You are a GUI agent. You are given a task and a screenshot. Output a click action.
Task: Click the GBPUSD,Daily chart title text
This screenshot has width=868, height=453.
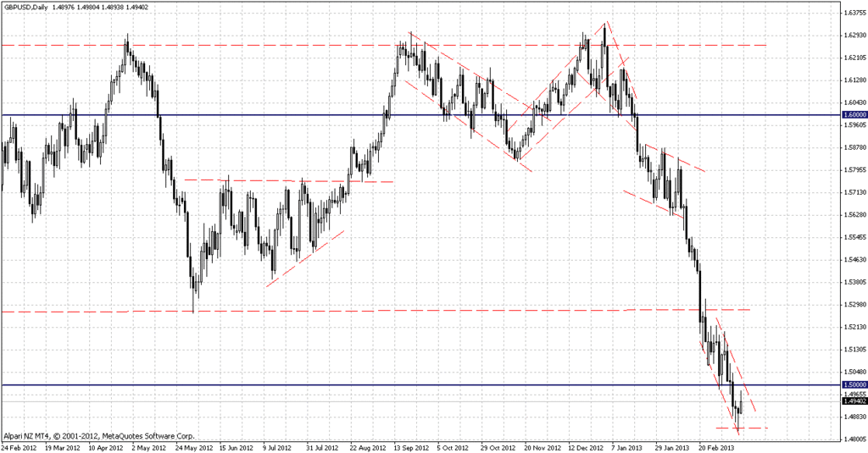pos(25,7)
